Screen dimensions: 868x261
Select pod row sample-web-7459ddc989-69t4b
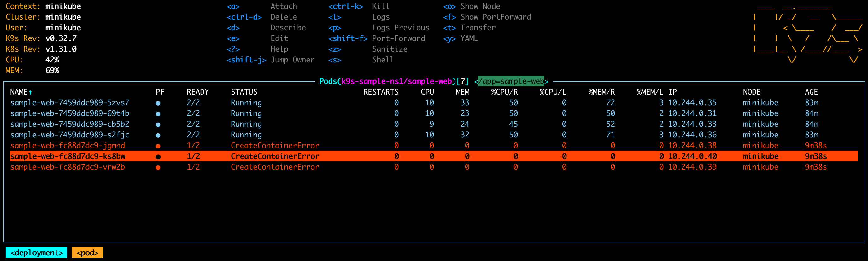[434, 113]
